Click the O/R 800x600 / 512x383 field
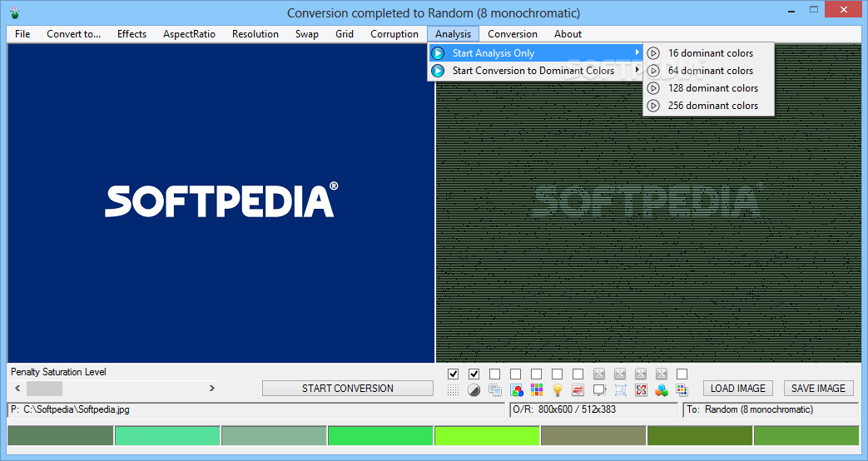868x461 pixels. point(593,410)
